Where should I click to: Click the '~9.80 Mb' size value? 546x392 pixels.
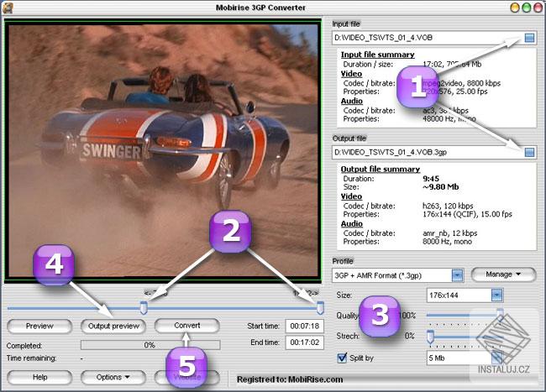[441, 187]
